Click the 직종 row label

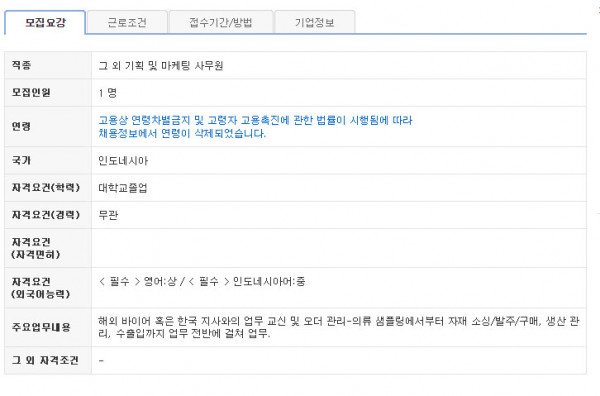click(x=21, y=65)
